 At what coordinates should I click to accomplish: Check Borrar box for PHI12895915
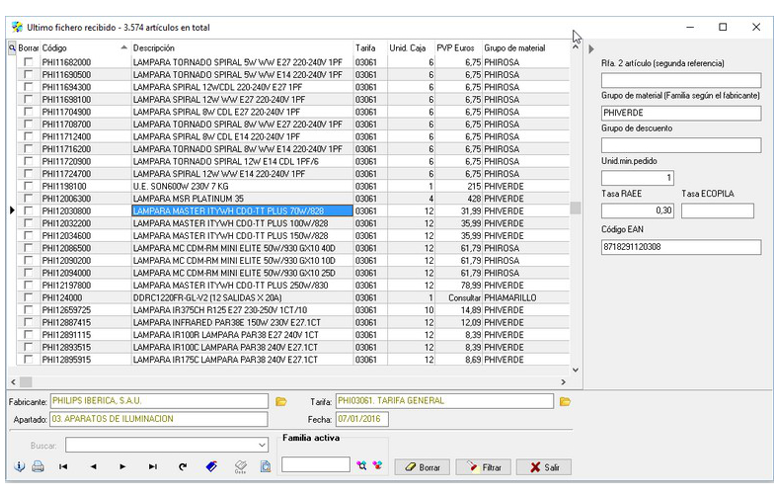tap(28, 359)
